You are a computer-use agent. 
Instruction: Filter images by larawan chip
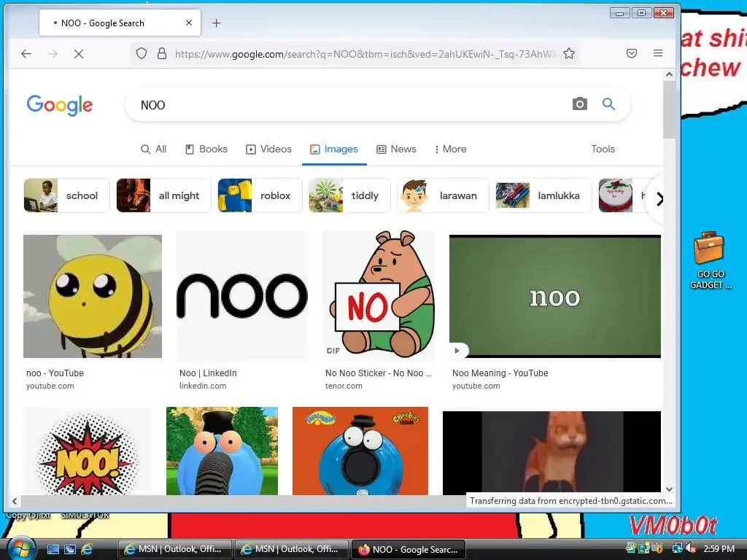tap(443, 195)
